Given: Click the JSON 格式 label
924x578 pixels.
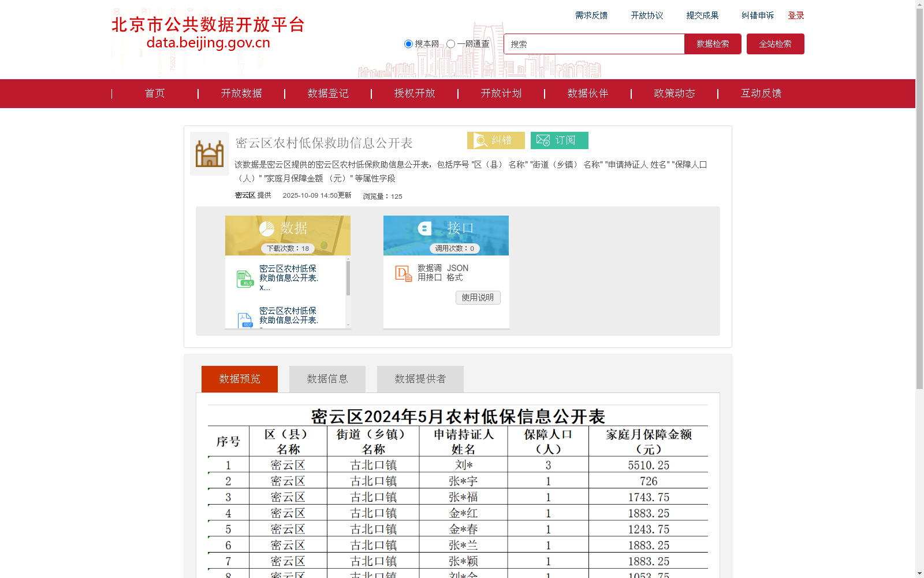Looking at the screenshot, I should 457,273.
